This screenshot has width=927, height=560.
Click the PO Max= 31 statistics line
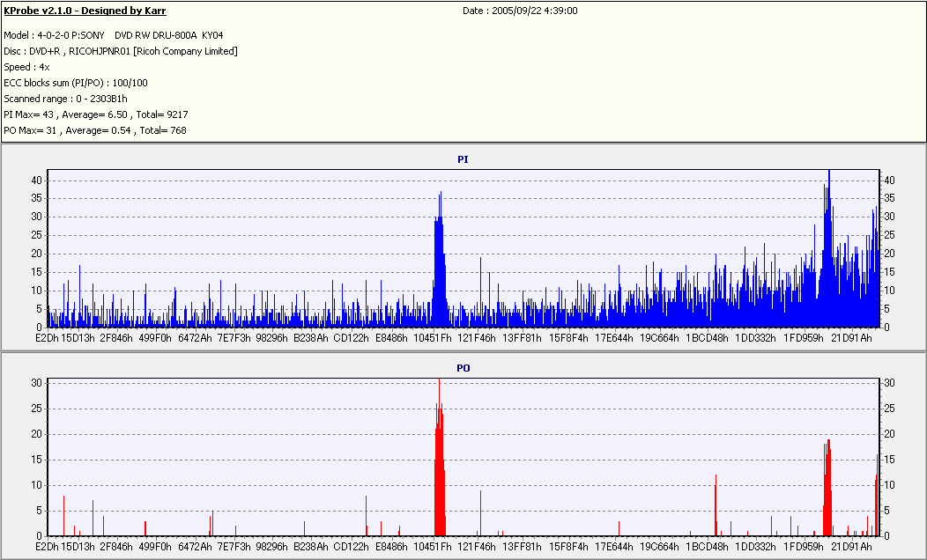[x=95, y=130]
